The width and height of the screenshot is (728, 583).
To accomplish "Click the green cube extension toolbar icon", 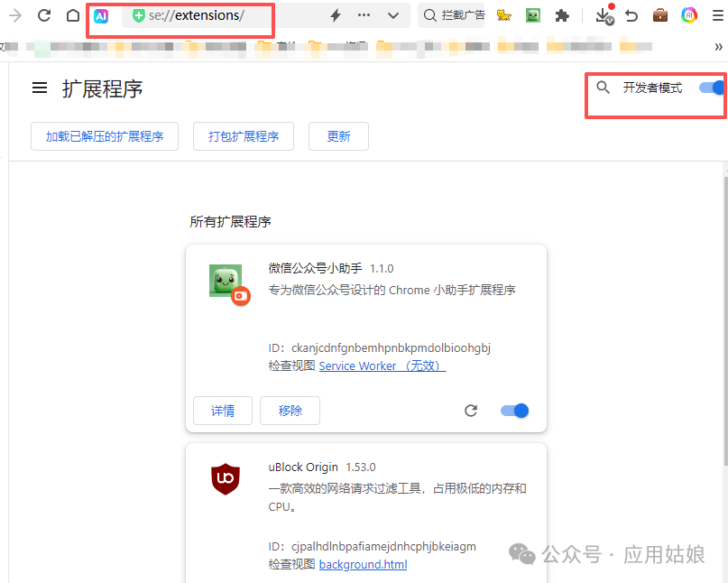I will click(533, 15).
